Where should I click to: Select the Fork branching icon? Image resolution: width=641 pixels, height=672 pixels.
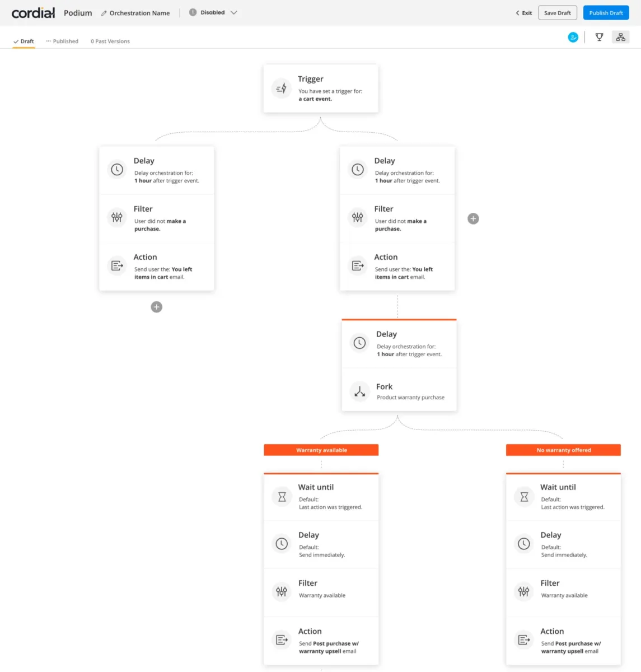[x=359, y=391]
